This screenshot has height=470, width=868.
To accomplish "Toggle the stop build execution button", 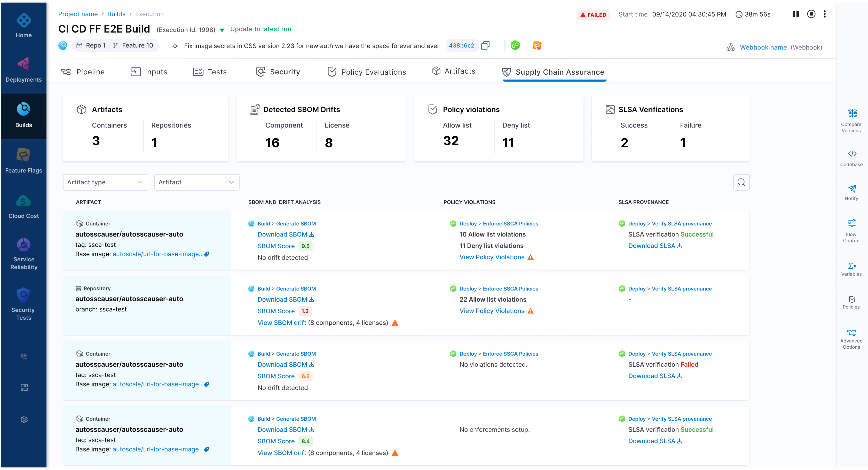I will [x=811, y=14].
